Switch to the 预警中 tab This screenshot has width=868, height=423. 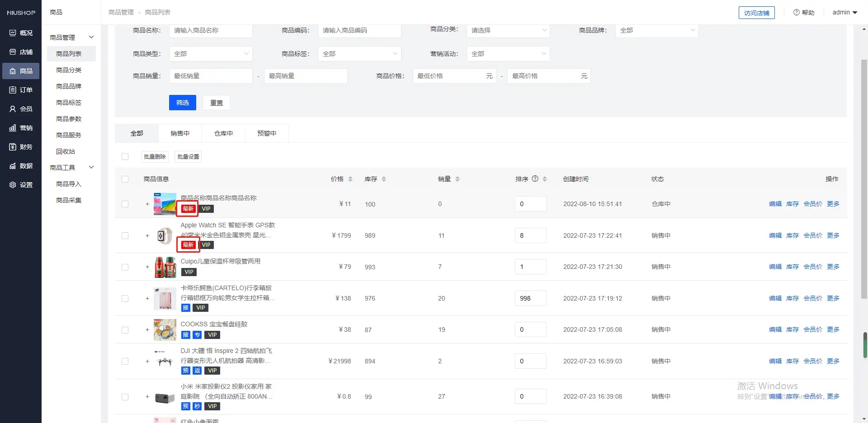267,133
